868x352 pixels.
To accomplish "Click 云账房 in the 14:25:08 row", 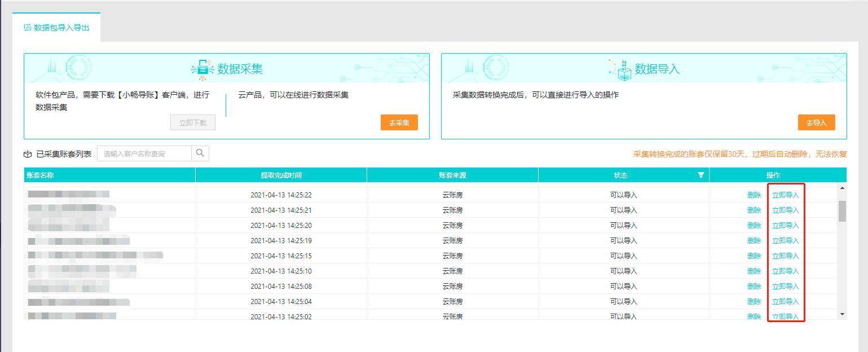I will (x=452, y=287).
